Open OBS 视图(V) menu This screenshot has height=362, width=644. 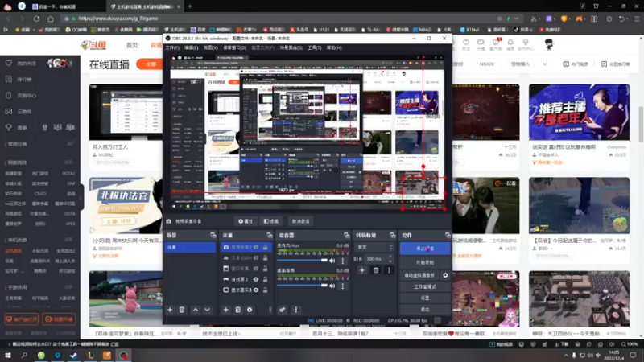click(211, 48)
